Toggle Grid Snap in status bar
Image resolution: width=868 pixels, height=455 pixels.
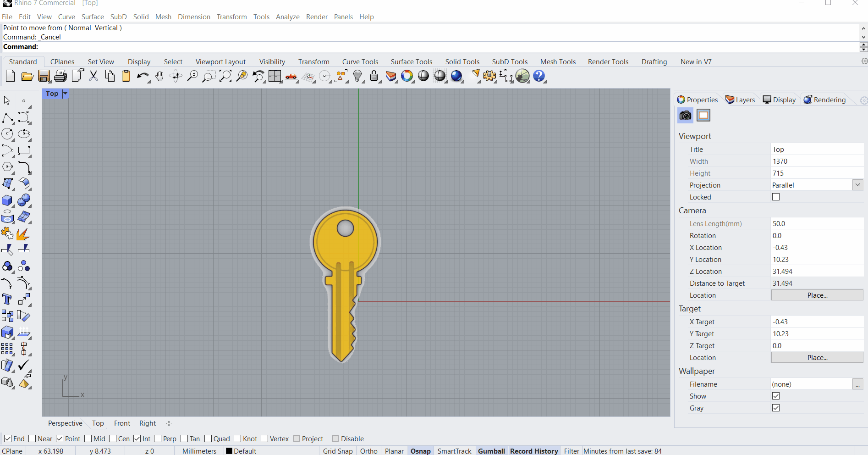tap(338, 451)
